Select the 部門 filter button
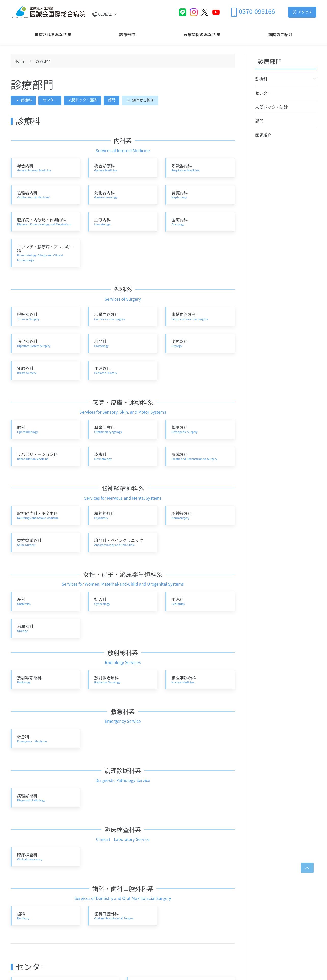 tap(112, 100)
